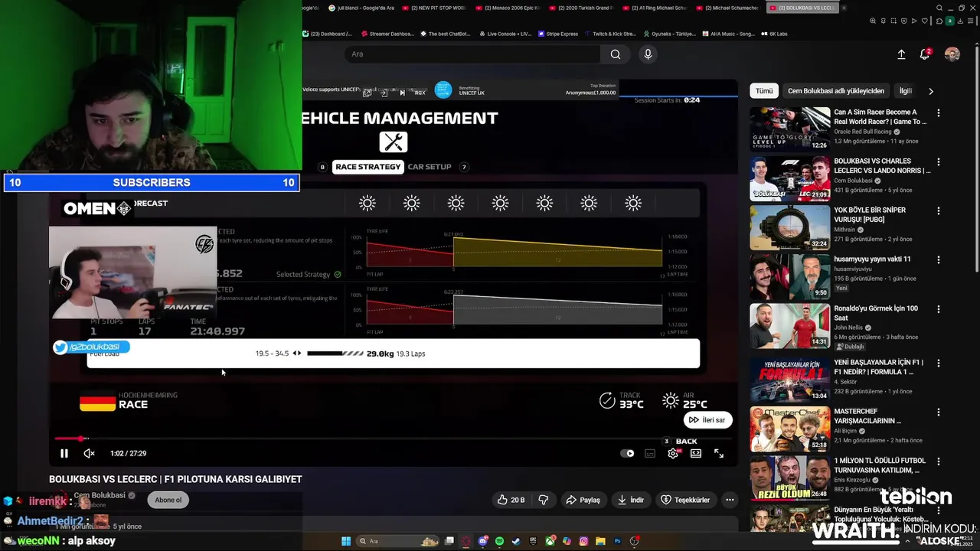Open Instagram from taskbar
Viewport: 980px width, 551px height.
pos(583,541)
